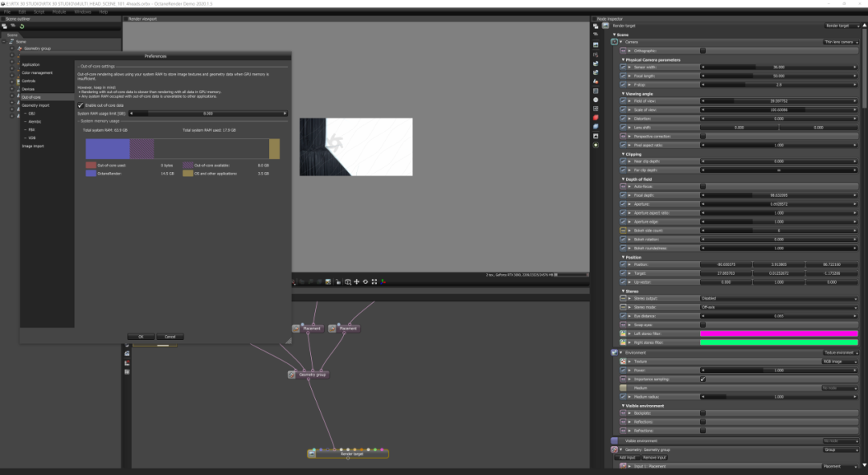Image resolution: width=868 pixels, height=475 pixels.
Task: Click the glowing light icon in Node inspector sidebar
Action: click(596, 145)
